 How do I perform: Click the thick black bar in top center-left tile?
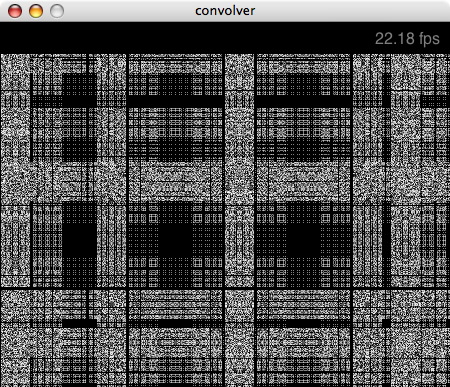coord(175,101)
